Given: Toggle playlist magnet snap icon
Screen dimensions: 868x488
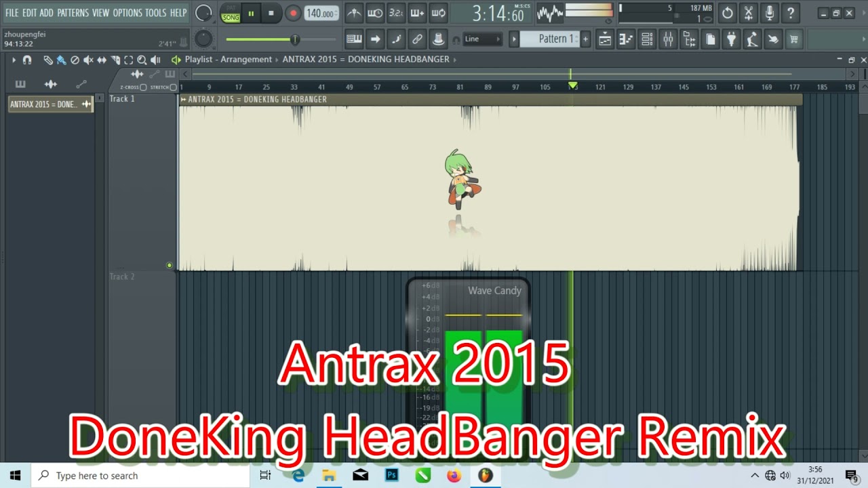Looking at the screenshot, I should pyautogui.click(x=27, y=60).
